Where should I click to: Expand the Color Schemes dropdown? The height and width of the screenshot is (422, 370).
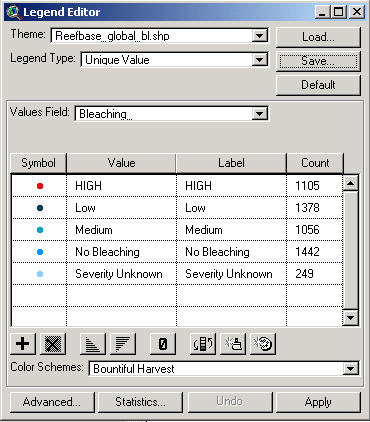(x=350, y=369)
